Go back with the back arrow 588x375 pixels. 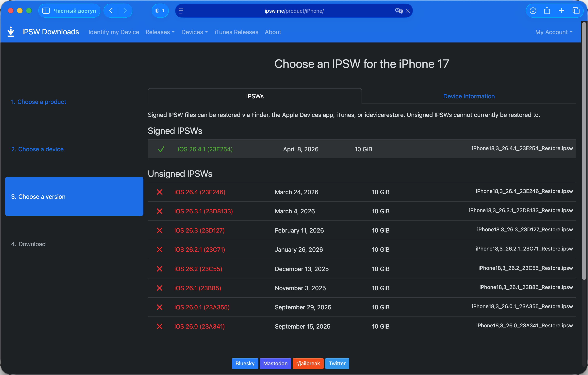coord(111,11)
